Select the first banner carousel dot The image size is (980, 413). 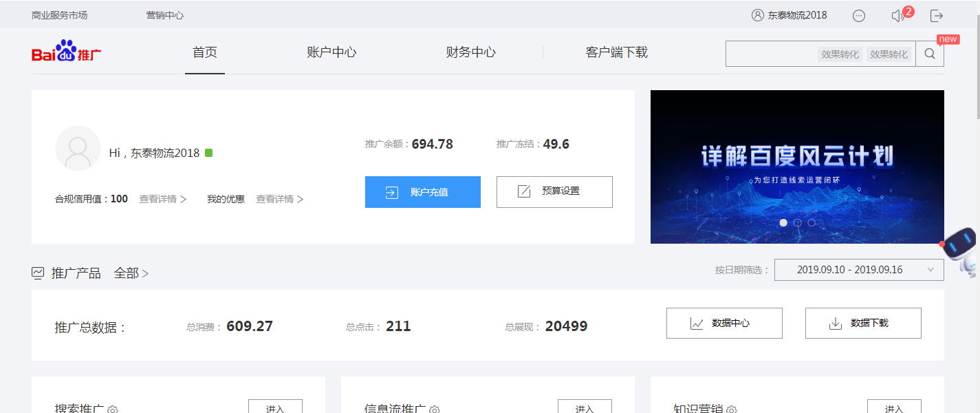(783, 223)
